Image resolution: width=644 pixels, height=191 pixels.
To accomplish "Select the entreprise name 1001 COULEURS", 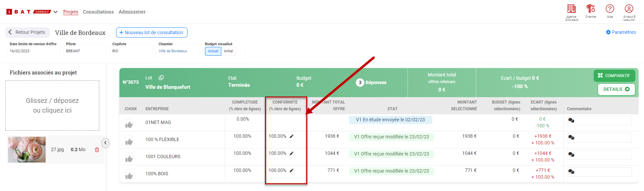I will 163,156.
